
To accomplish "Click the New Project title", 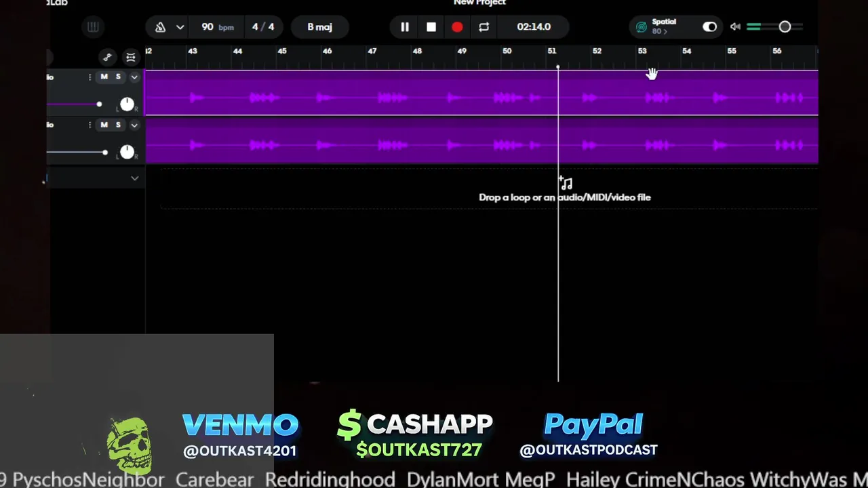I will tap(479, 3).
